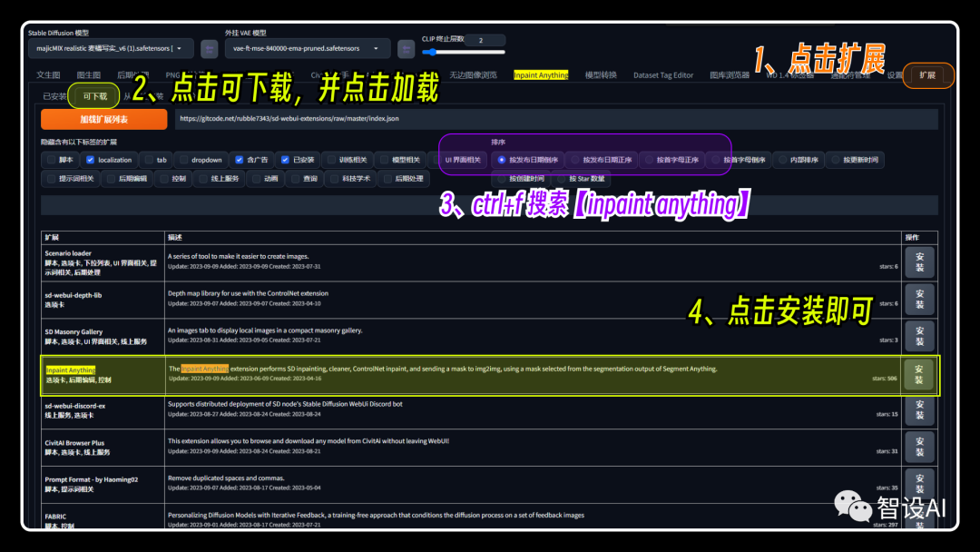This screenshot has width=980, height=552.
Task: Click the extension index URL field
Action: [556, 119]
